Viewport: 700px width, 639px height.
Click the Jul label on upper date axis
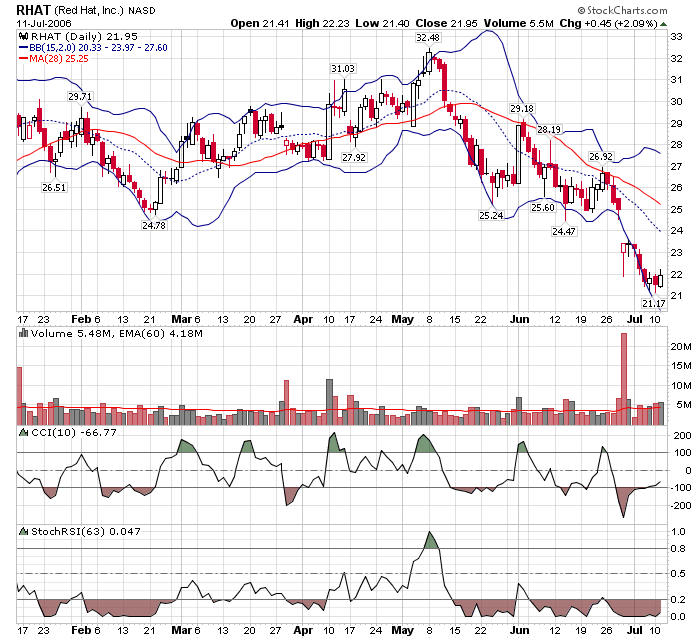tap(634, 319)
